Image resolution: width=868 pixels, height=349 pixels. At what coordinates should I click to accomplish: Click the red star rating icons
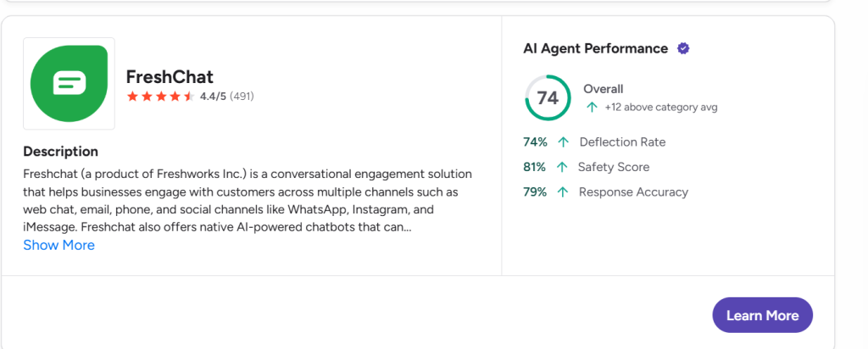[x=160, y=97]
